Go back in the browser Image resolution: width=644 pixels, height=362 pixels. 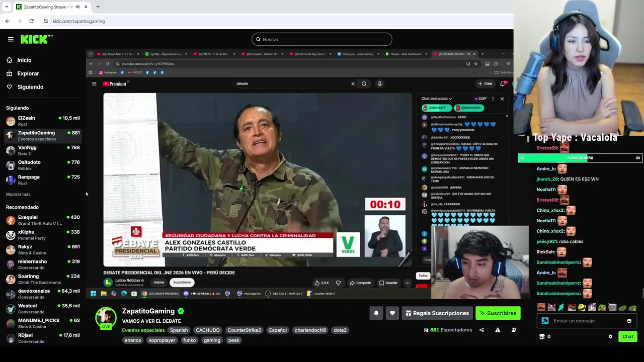coord(7,21)
